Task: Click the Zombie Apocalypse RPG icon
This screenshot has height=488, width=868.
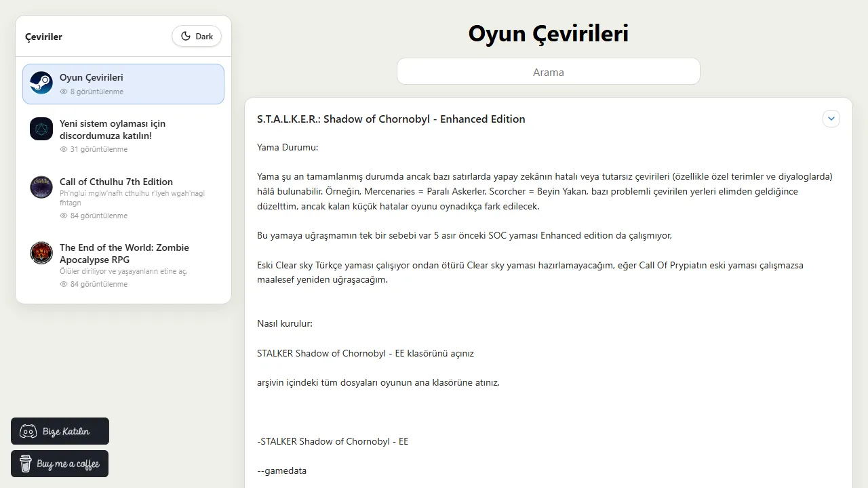Action: coord(41,253)
